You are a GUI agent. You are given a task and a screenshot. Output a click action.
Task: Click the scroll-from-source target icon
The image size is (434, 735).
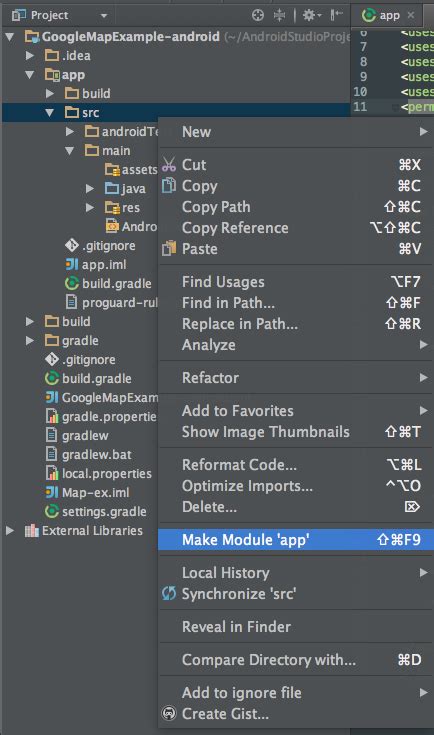pos(258,15)
